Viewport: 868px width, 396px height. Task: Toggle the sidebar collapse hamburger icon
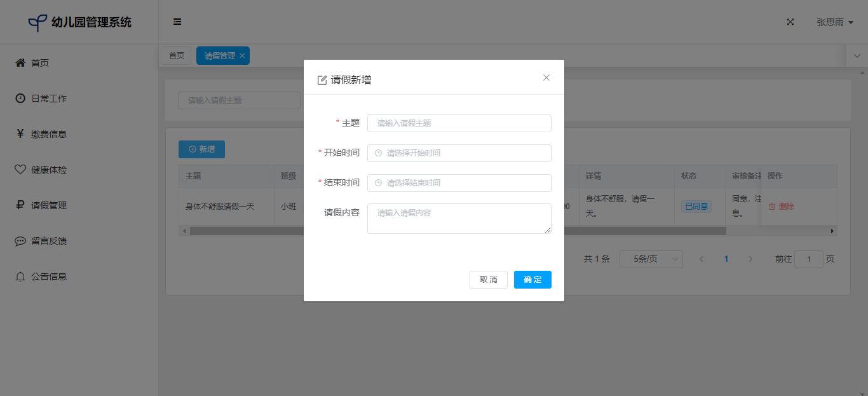[x=177, y=22]
